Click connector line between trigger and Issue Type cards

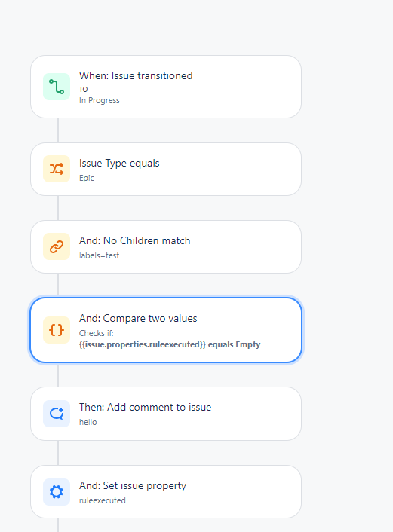coord(58,130)
